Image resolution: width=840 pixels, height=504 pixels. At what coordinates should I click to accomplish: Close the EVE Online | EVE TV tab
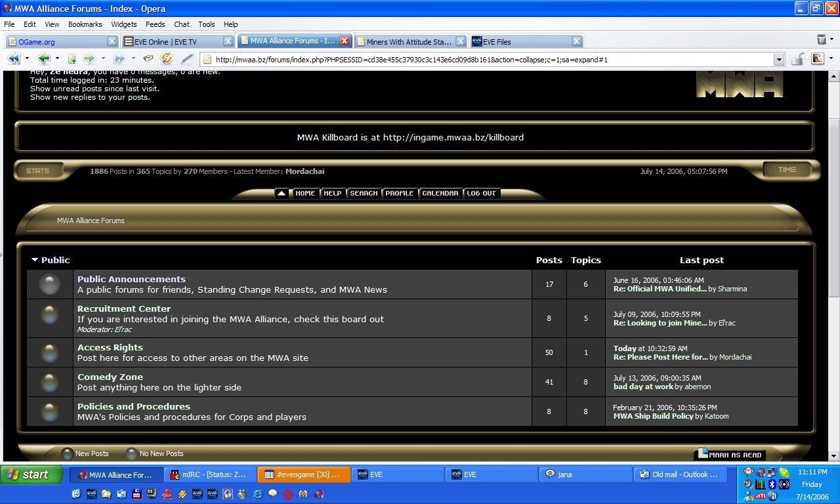point(228,41)
